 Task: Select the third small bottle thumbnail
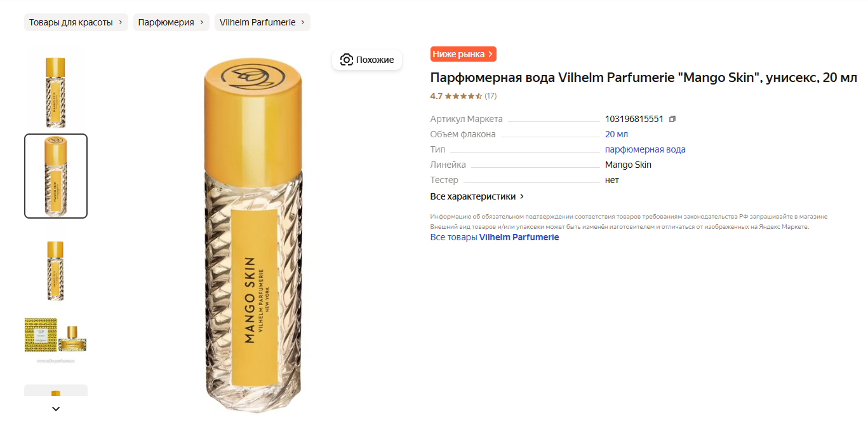click(x=56, y=270)
